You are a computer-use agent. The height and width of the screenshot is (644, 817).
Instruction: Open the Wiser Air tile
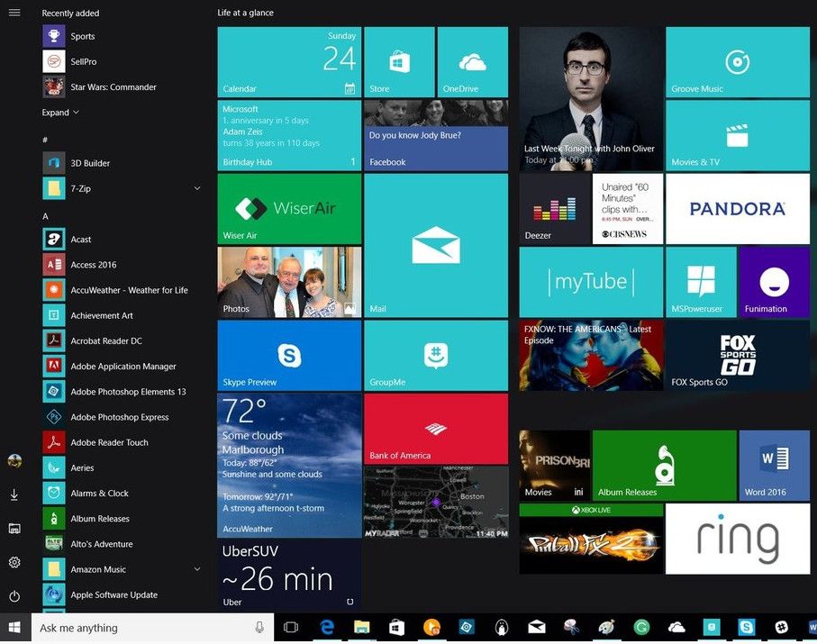tap(289, 209)
